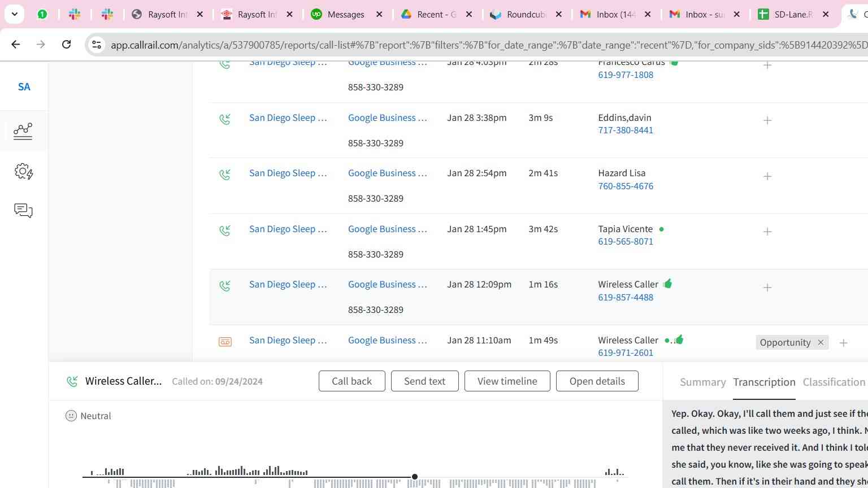Image resolution: width=868 pixels, height=488 pixels.
Task: Open phone number 619-565-8071
Action: click(x=626, y=242)
